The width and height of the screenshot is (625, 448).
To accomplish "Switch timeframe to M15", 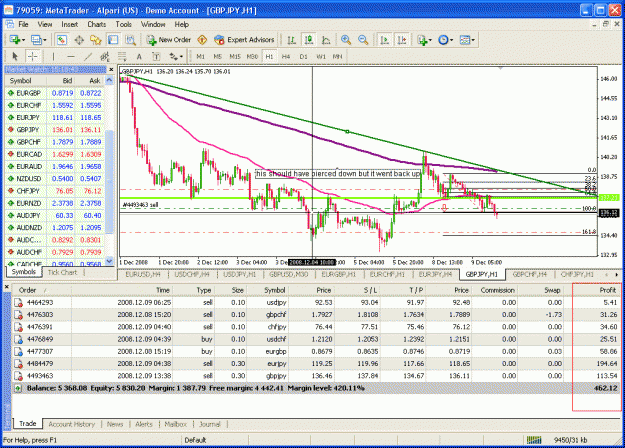I will tap(235, 57).
